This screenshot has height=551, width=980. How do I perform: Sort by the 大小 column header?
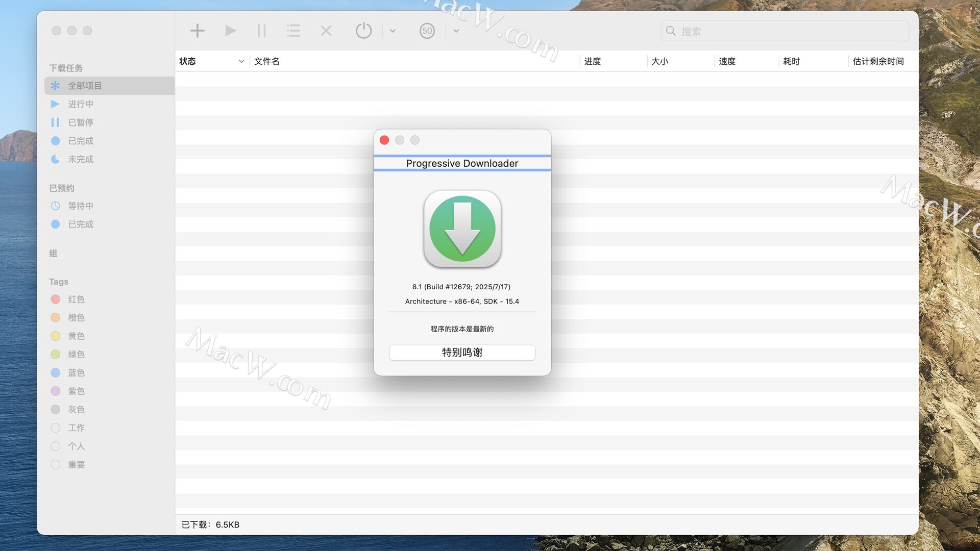coord(660,61)
